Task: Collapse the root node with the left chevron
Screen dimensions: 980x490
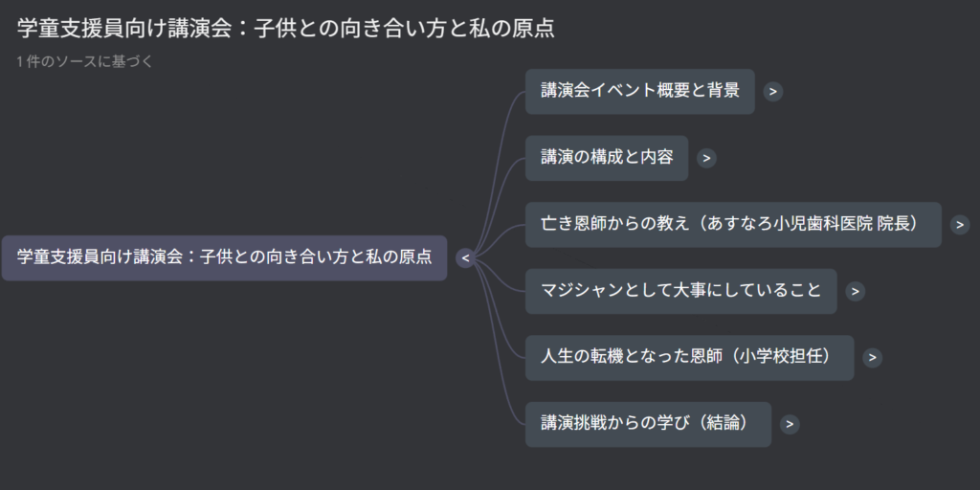Action: 465,258
